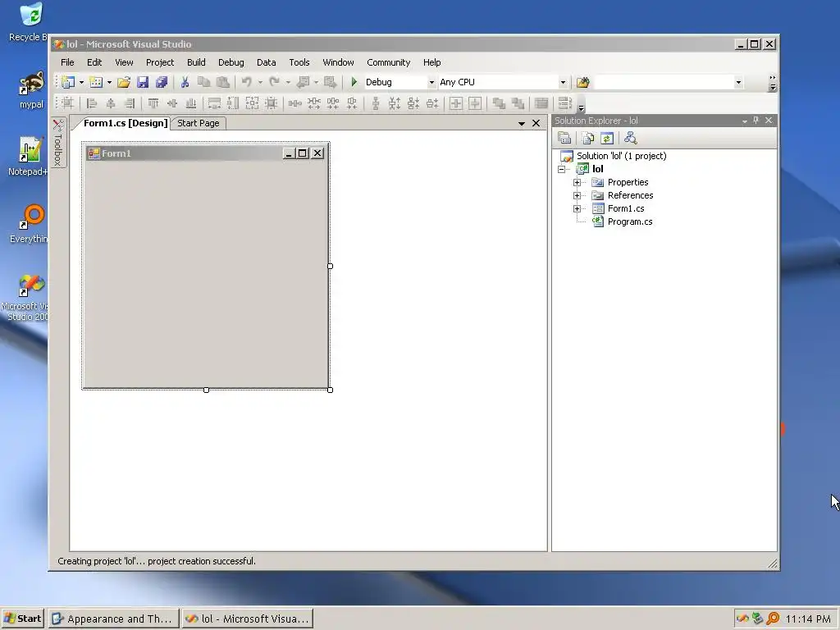Switch to Appearance and Themes taskbar window
840x630 pixels.
[x=112, y=619]
